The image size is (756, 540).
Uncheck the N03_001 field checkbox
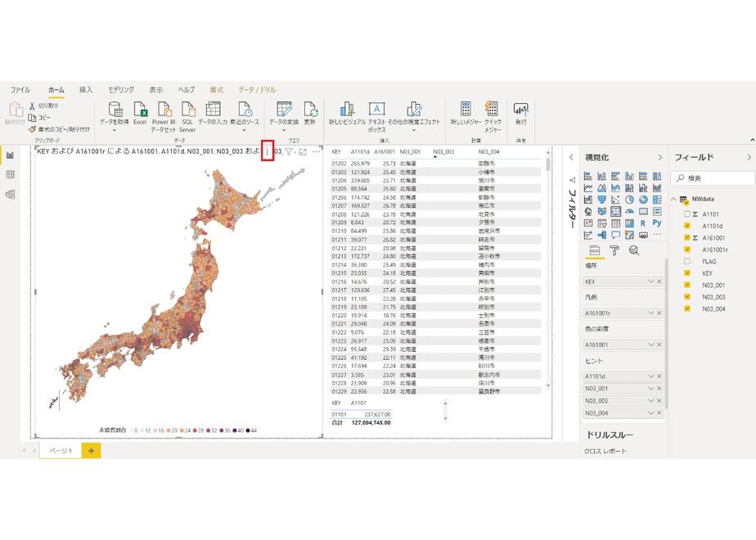click(x=687, y=285)
